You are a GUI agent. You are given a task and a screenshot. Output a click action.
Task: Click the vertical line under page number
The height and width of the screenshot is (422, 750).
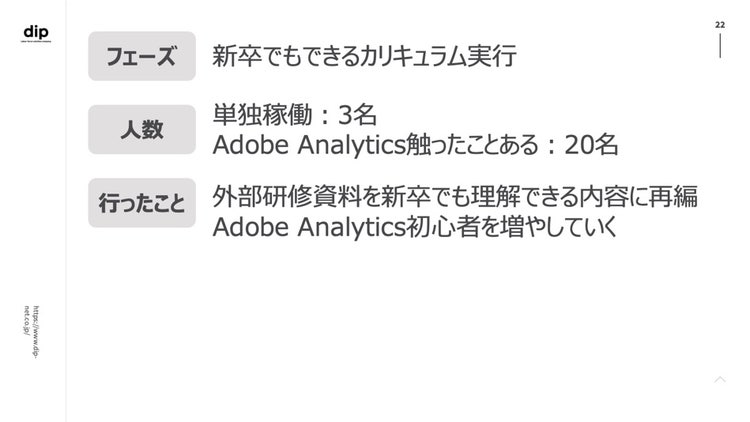coord(720,46)
